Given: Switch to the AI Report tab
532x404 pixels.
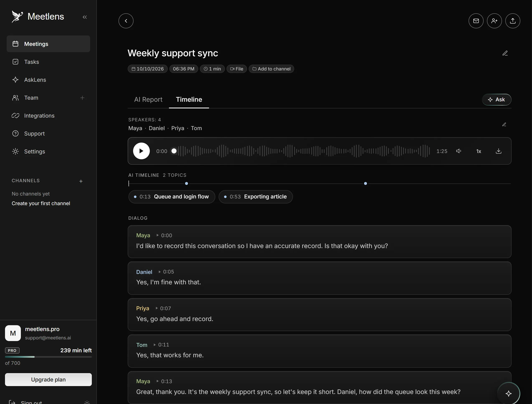Looking at the screenshot, I should point(148,100).
